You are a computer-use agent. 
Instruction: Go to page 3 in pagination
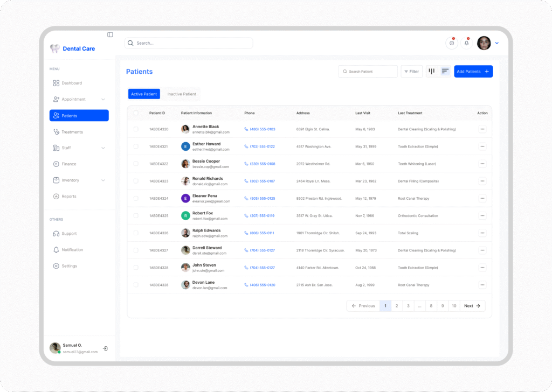(x=408, y=306)
